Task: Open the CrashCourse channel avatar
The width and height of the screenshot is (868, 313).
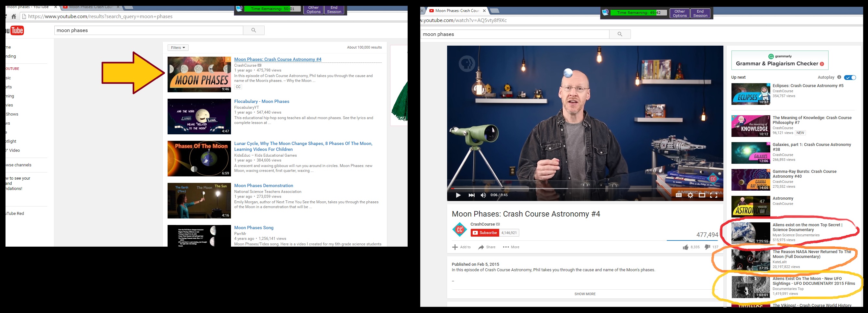Action: click(459, 230)
